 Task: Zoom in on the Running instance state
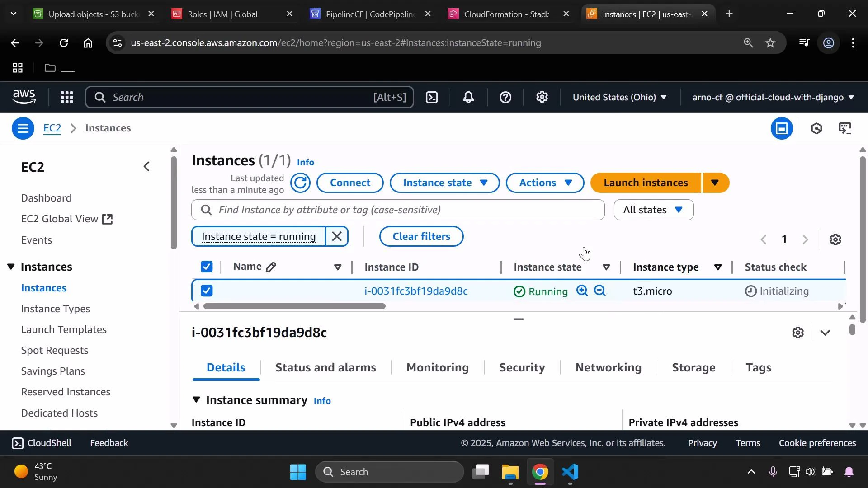pyautogui.click(x=582, y=291)
